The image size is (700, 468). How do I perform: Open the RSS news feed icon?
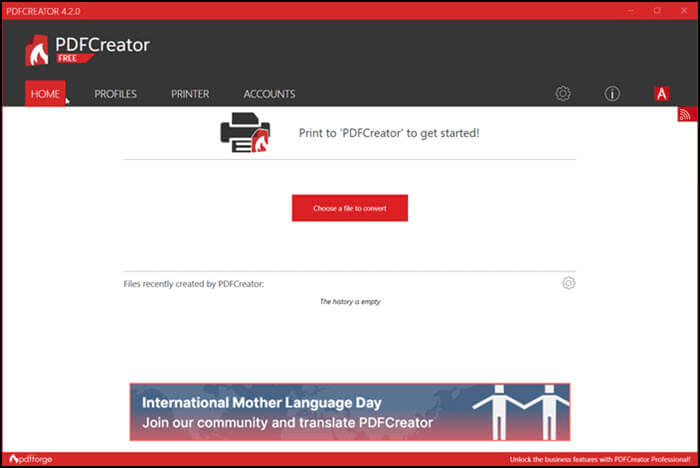tap(685, 115)
